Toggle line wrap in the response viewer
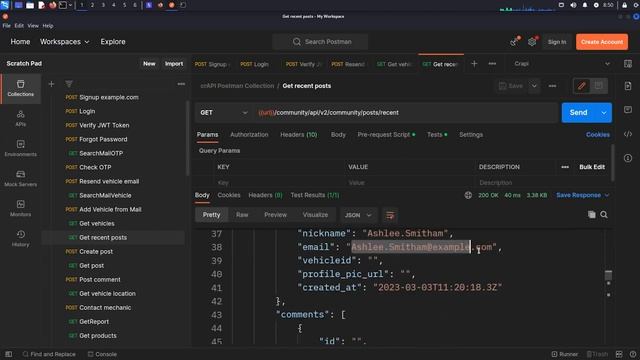The height and width of the screenshot is (360, 640). pos(390,215)
